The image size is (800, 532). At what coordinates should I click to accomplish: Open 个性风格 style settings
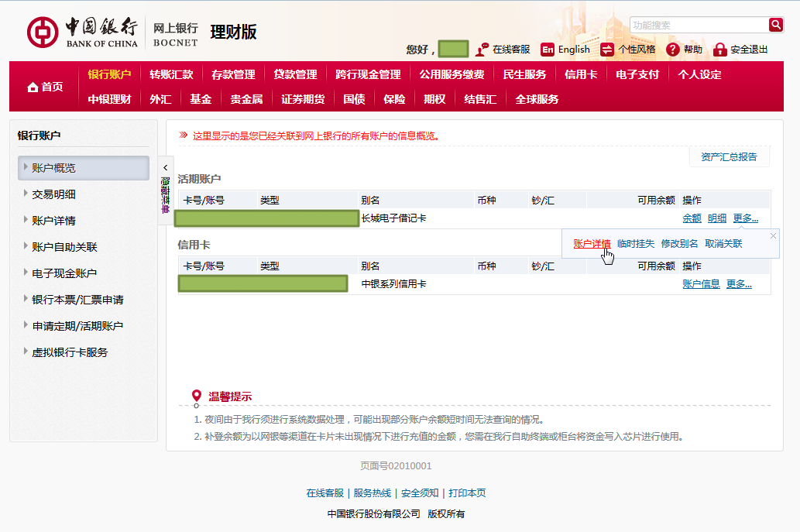[x=628, y=50]
